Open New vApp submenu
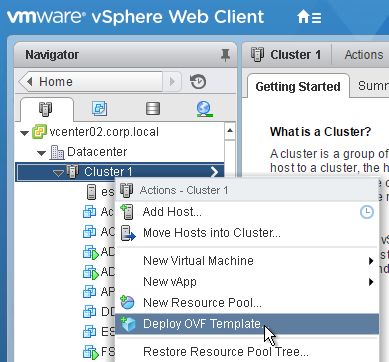This screenshot has height=362, width=389. [x=170, y=282]
